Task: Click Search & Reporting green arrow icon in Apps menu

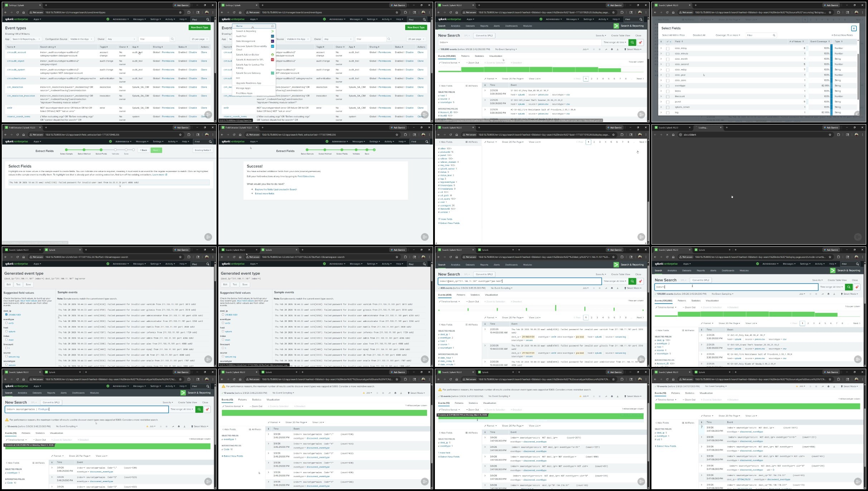Action: pyautogui.click(x=272, y=31)
